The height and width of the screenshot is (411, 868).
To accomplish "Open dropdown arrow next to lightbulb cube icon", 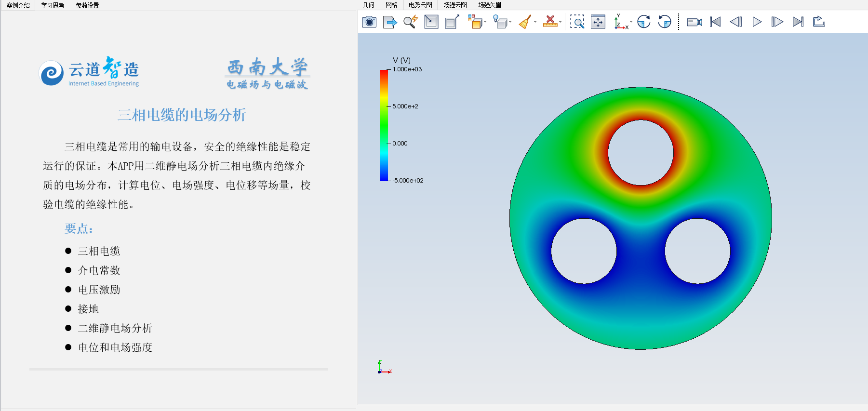I will coord(510,22).
